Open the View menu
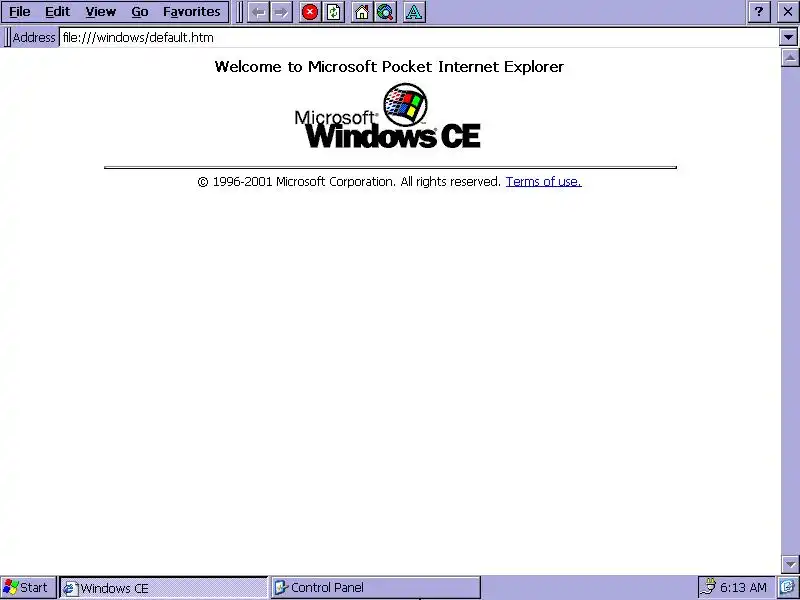 point(101,12)
